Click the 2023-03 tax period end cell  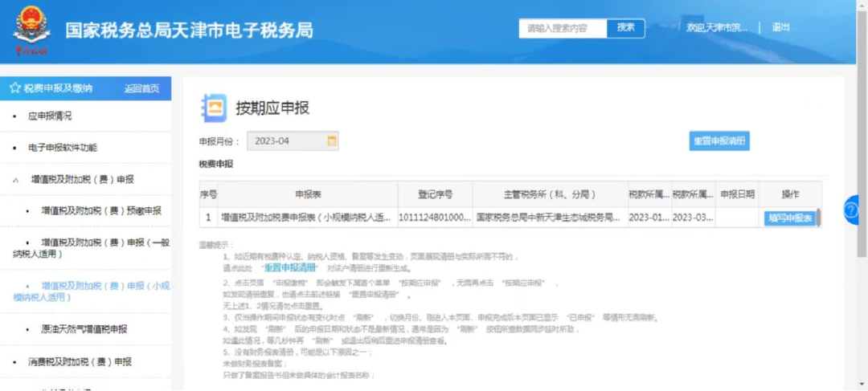pyautogui.click(x=694, y=218)
